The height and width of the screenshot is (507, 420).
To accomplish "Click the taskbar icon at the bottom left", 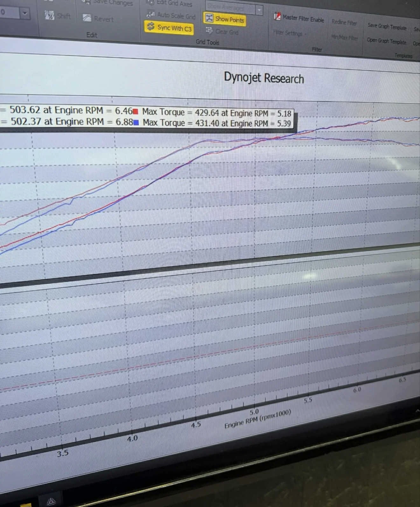I will point(52,502).
